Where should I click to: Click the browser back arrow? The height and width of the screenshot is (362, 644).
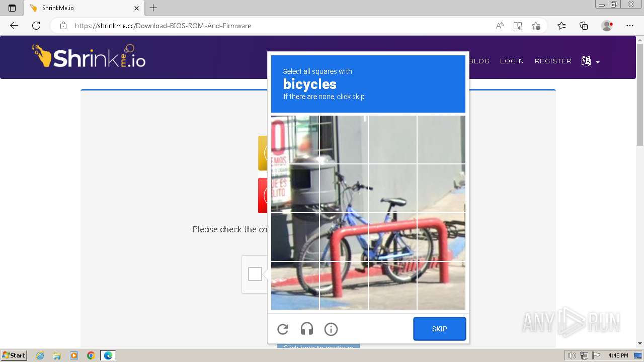(14, 26)
